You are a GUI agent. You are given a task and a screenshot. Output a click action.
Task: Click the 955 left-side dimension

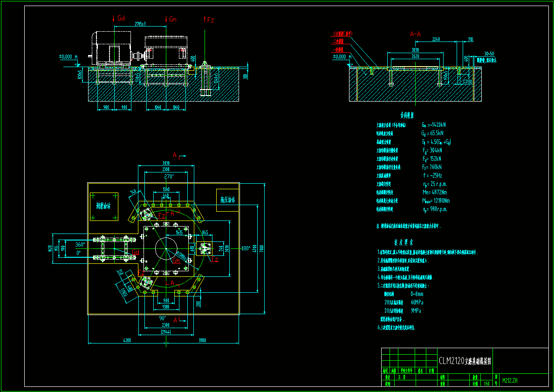[57, 248]
